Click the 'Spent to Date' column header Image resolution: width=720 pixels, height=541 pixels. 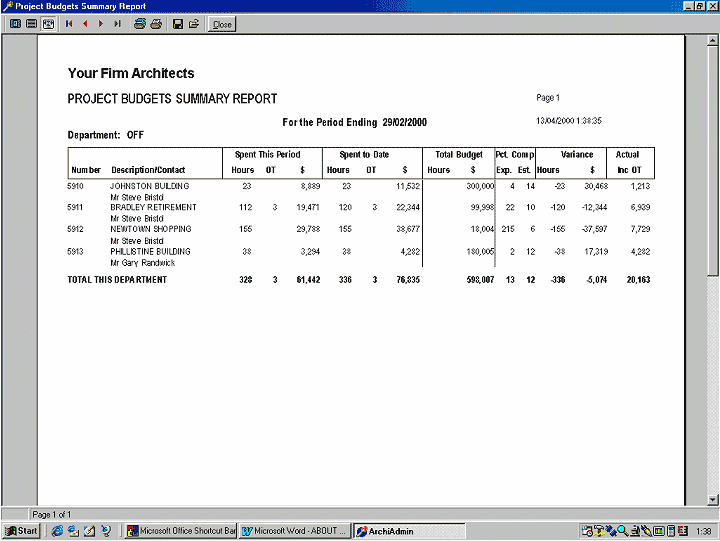pyautogui.click(x=364, y=155)
